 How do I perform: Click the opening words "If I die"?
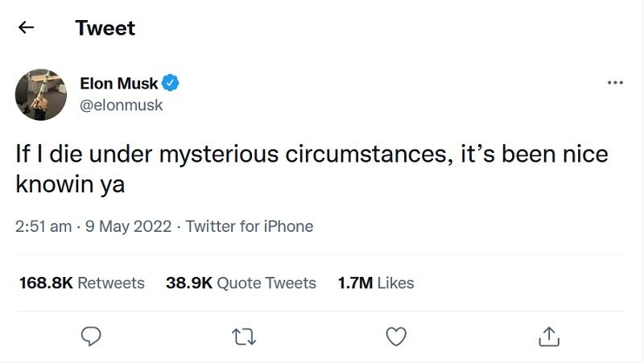pyautogui.click(x=47, y=154)
